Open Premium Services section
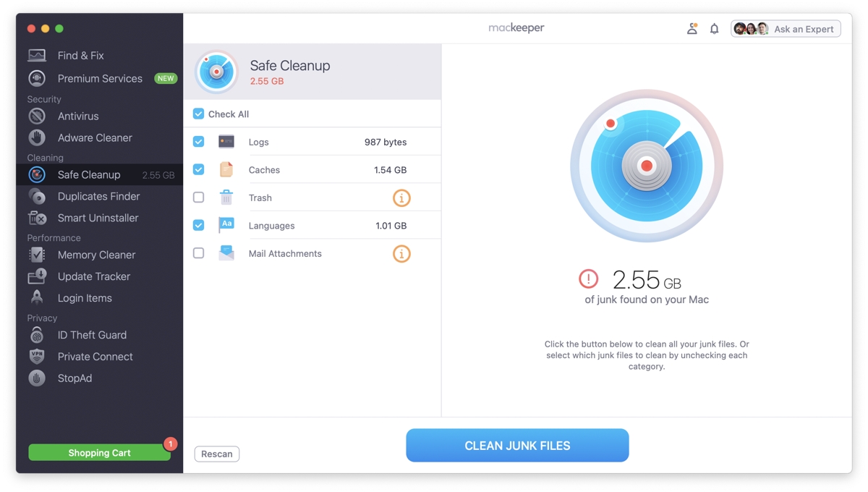868x492 pixels. pyautogui.click(x=99, y=78)
